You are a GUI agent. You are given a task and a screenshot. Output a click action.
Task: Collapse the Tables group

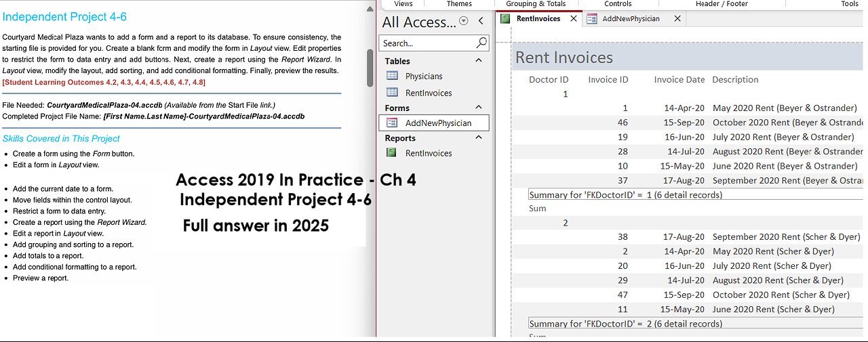479,60
